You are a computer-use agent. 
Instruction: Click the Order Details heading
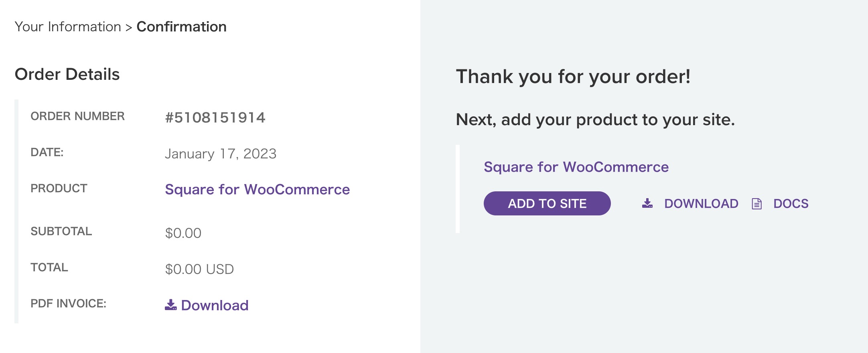[67, 74]
